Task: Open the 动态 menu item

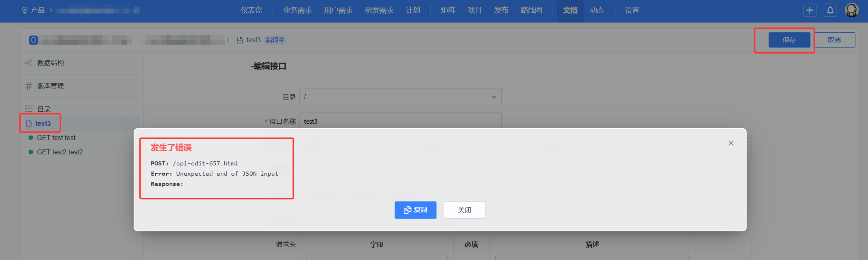Action: pos(597,10)
